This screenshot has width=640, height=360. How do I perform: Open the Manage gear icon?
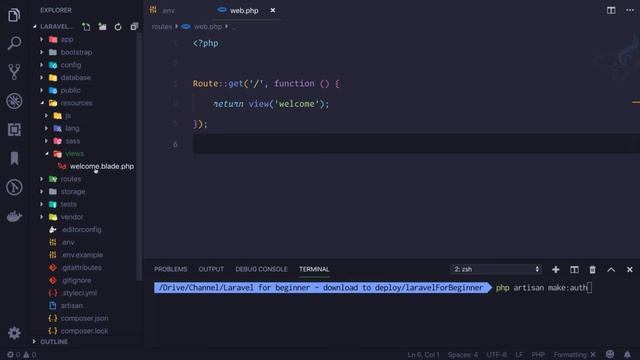[14, 333]
